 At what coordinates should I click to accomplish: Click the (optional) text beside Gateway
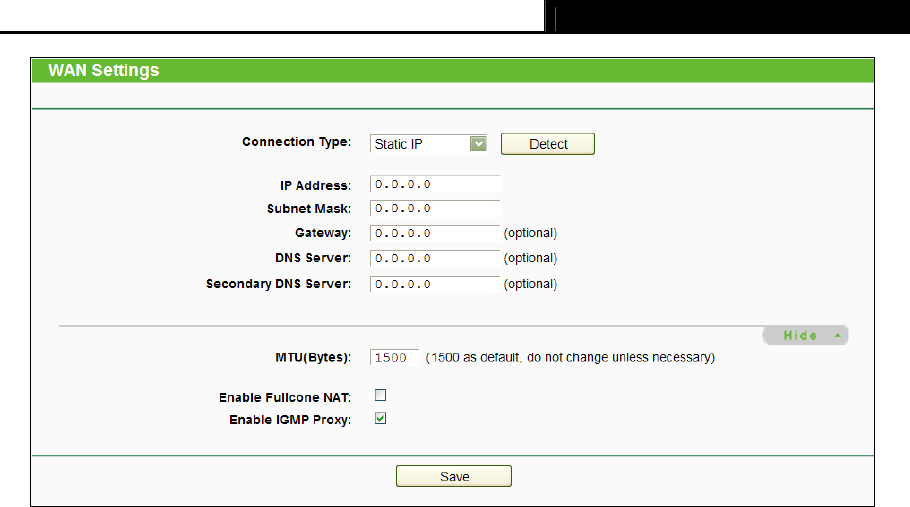(x=530, y=233)
